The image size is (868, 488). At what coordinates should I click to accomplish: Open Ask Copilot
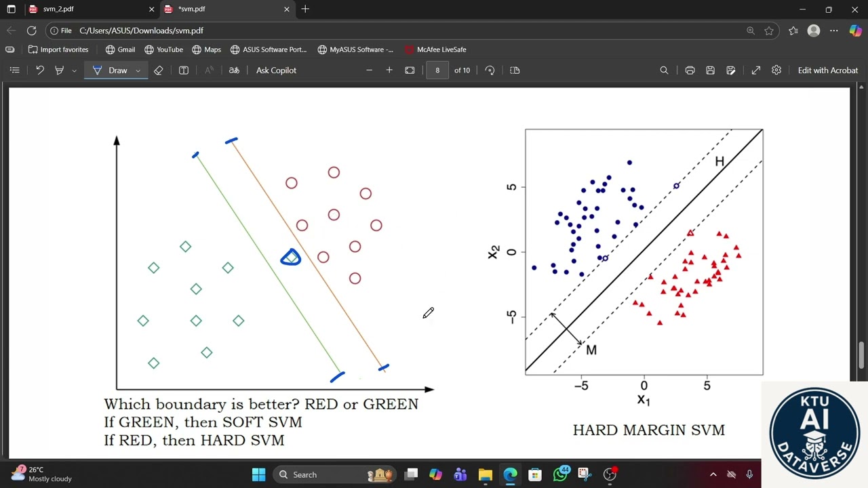(276, 70)
